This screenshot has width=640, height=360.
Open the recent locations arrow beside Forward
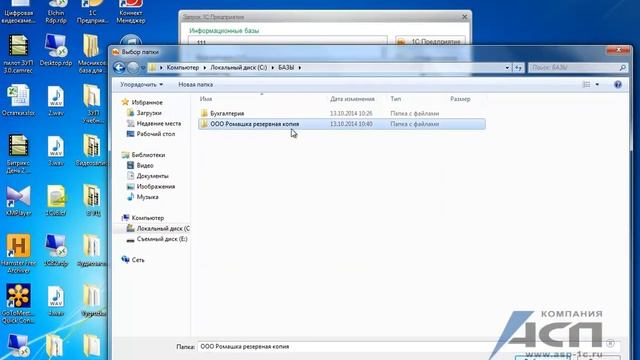pyautogui.click(x=143, y=68)
